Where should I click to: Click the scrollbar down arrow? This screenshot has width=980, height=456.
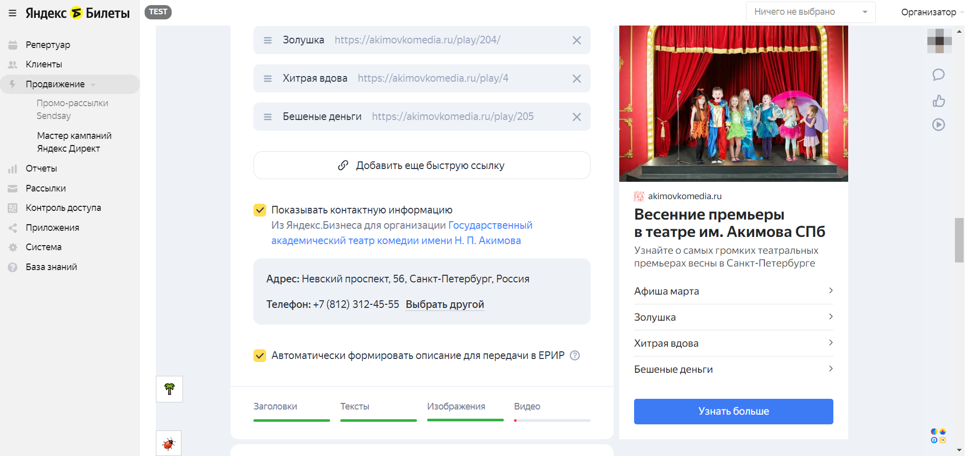click(960, 450)
